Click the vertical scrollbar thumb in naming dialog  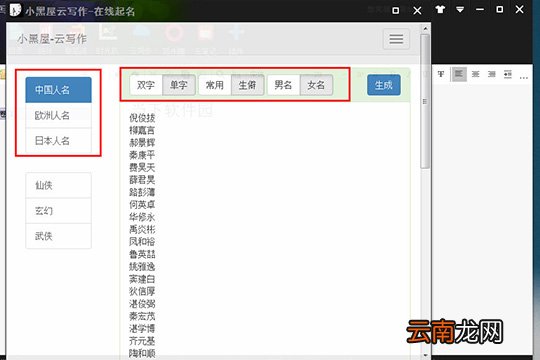pos(425,101)
